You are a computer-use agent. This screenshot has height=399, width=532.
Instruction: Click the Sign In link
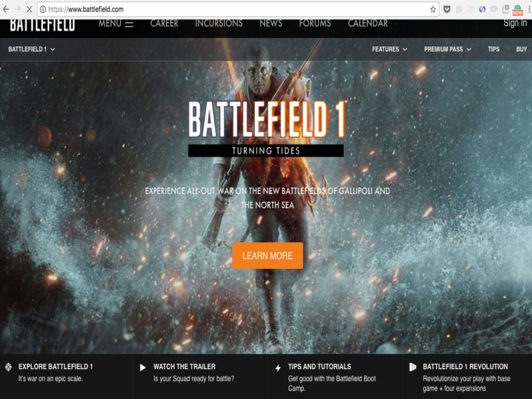click(515, 23)
